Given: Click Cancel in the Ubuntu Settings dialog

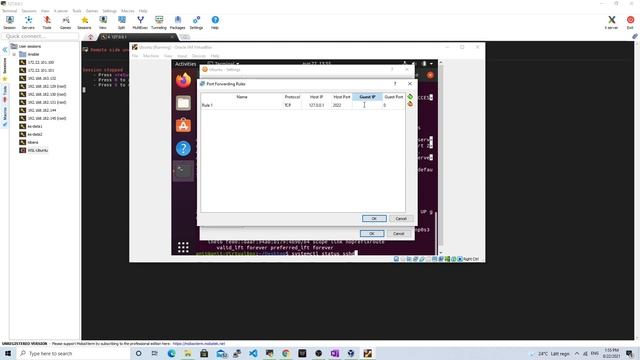Looking at the screenshot, I should coord(398,233).
